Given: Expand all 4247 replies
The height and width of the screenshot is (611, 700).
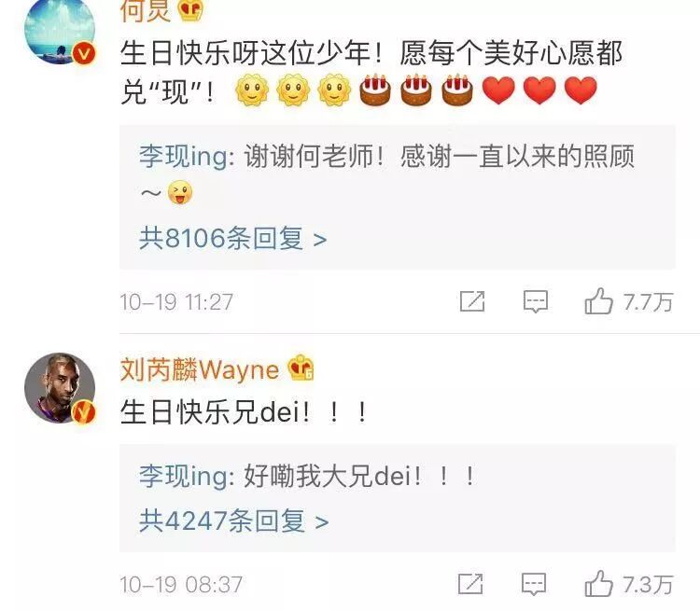Looking at the screenshot, I should (x=233, y=521).
